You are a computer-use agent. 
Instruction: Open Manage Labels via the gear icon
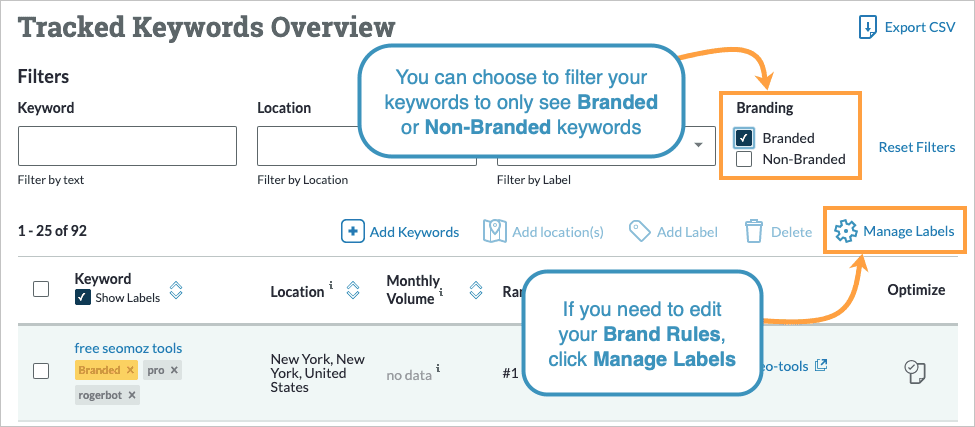tap(845, 232)
